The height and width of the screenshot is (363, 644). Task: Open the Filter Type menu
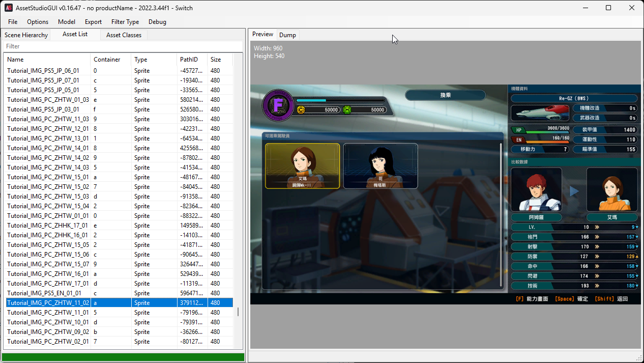click(x=125, y=22)
